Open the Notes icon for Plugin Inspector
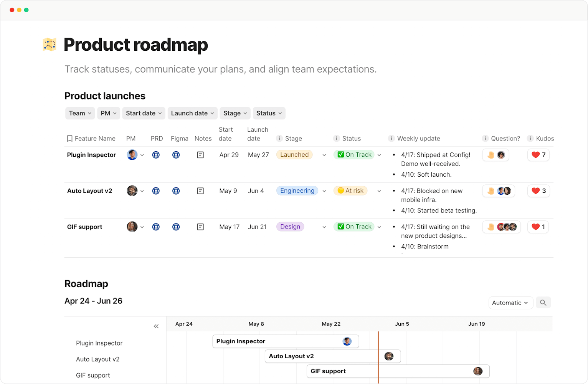This screenshot has height=384, width=588. [x=200, y=155]
